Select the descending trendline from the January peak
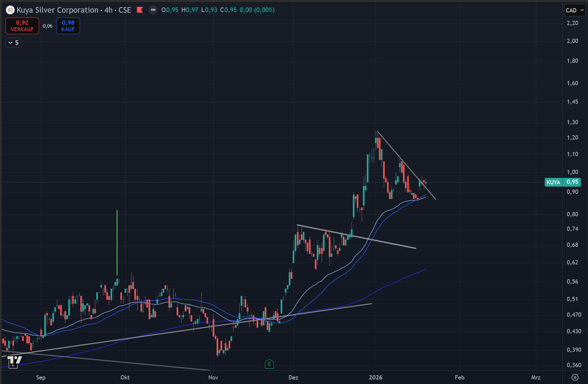The height and width of the screenshot is (384, 588). pos(407,165)
